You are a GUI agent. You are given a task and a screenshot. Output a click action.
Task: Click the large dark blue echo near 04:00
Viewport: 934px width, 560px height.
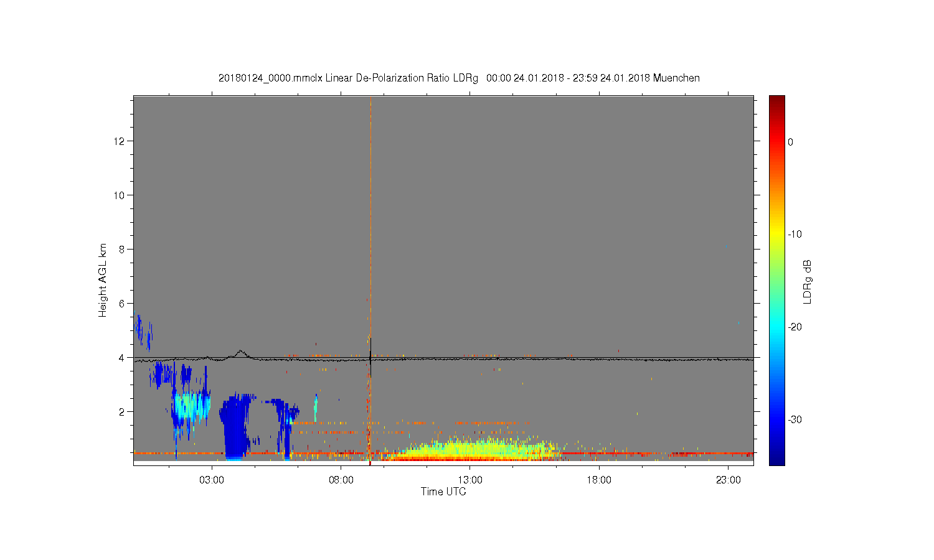tap(235, 429)
